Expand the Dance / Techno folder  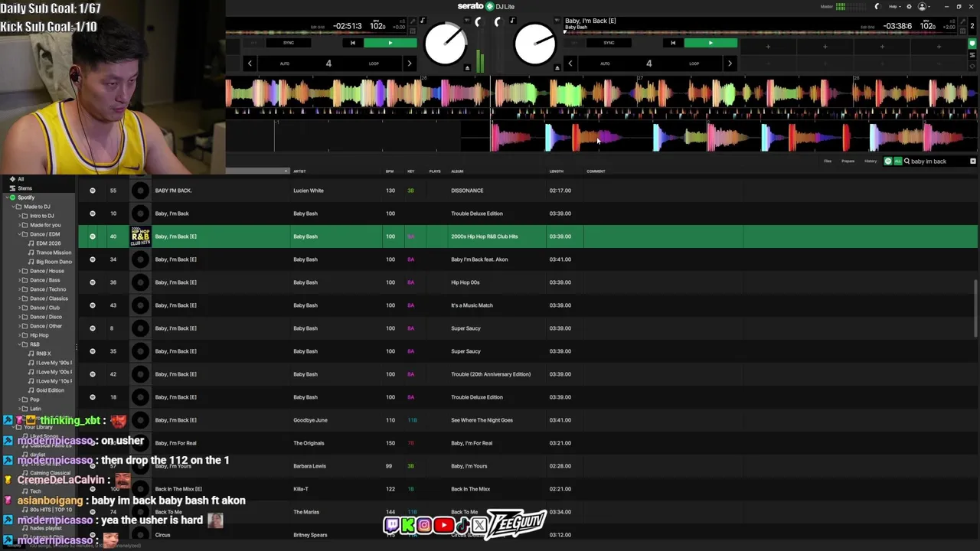[19, 289]
